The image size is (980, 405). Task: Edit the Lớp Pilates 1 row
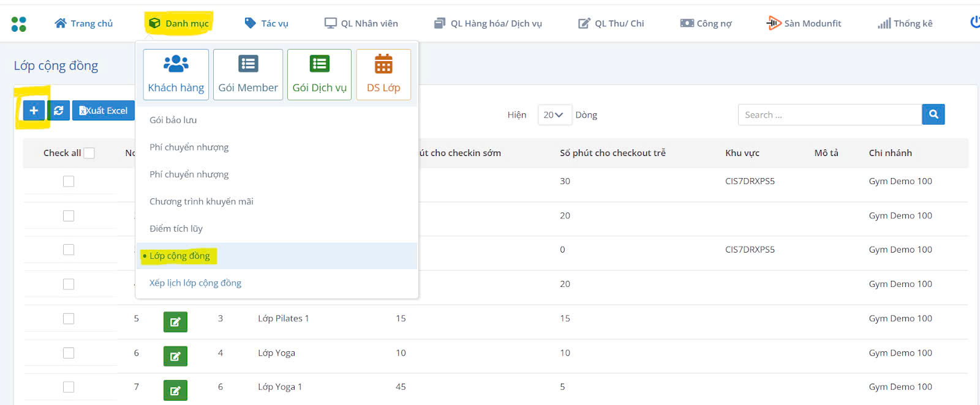175,322
